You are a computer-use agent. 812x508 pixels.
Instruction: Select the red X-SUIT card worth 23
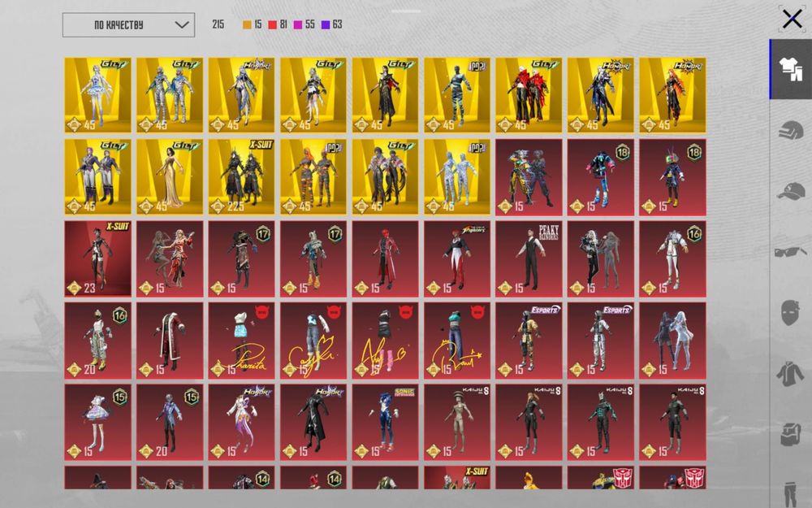[x=98, y=258]
